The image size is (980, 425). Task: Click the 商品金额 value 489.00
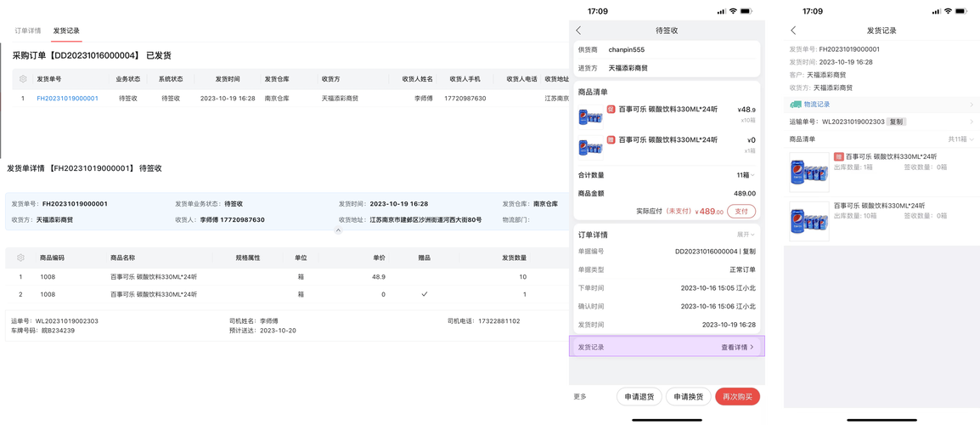[x=745, y=194]
